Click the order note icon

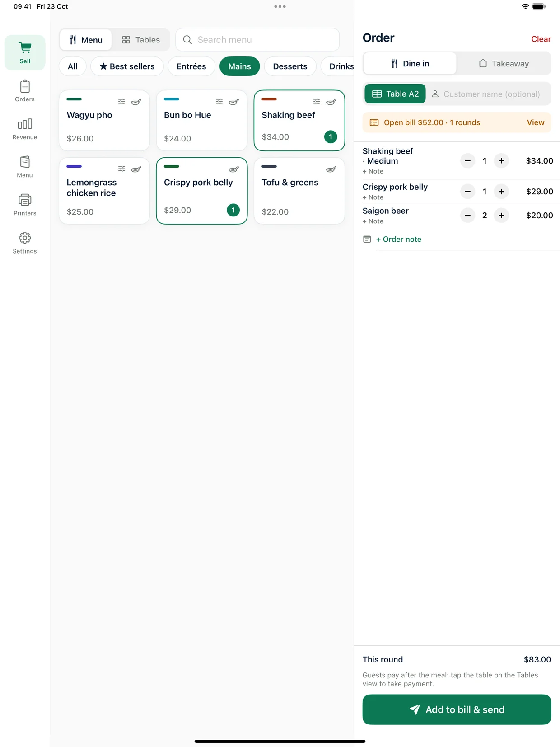[x=367, y=239]
